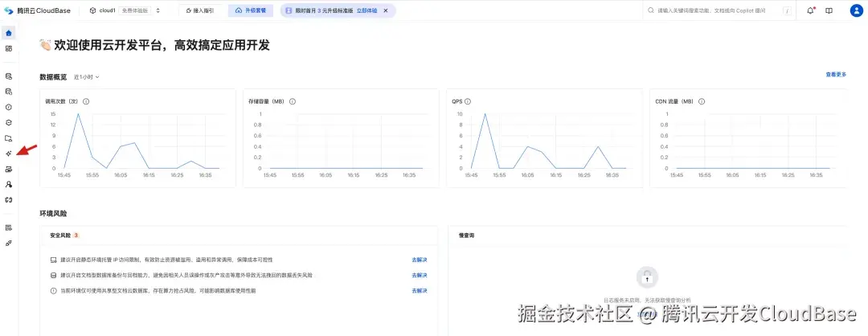The width and height of the screenshot is (868, 336).
Task: Open the circular sync-arrows sidebar icon
Action: pos(8,122)
